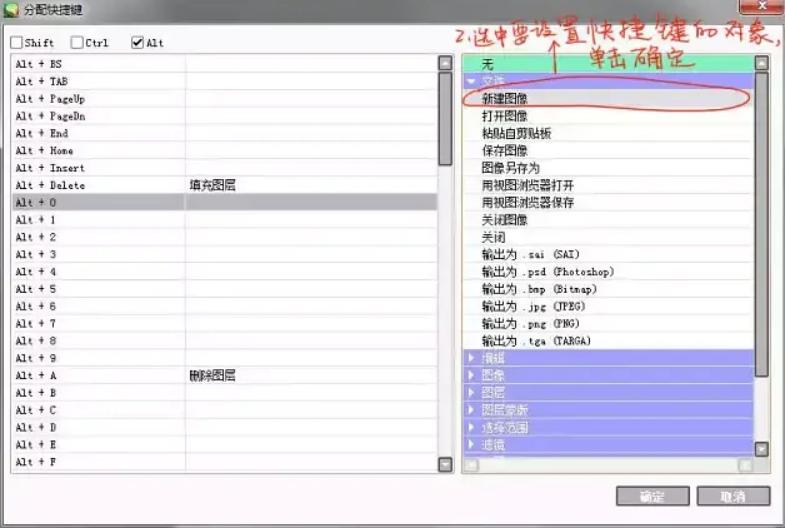Select the 关闭 command
This screenshot has height=528, width=785.
(x=608, y=237)
